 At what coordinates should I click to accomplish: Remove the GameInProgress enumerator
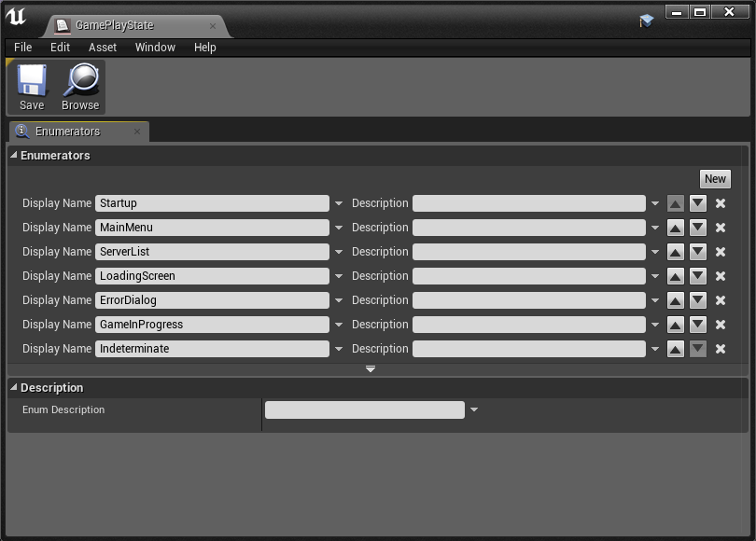721,325
